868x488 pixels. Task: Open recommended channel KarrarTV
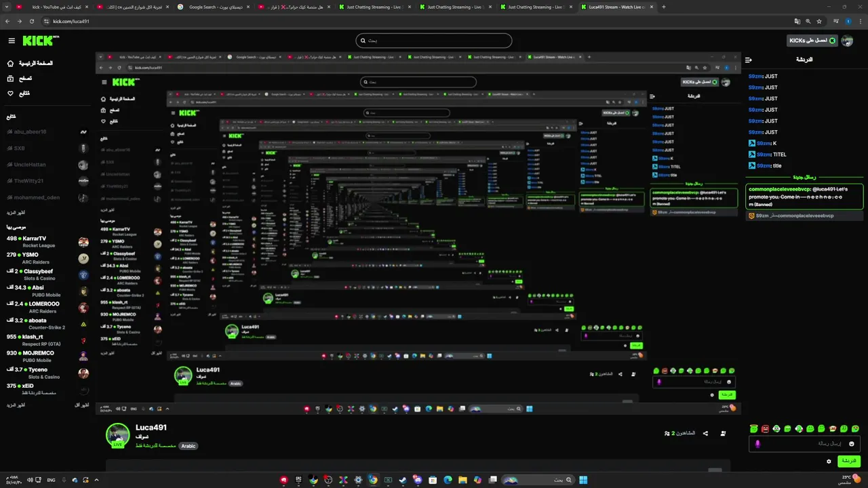click(x=47, y=242)
